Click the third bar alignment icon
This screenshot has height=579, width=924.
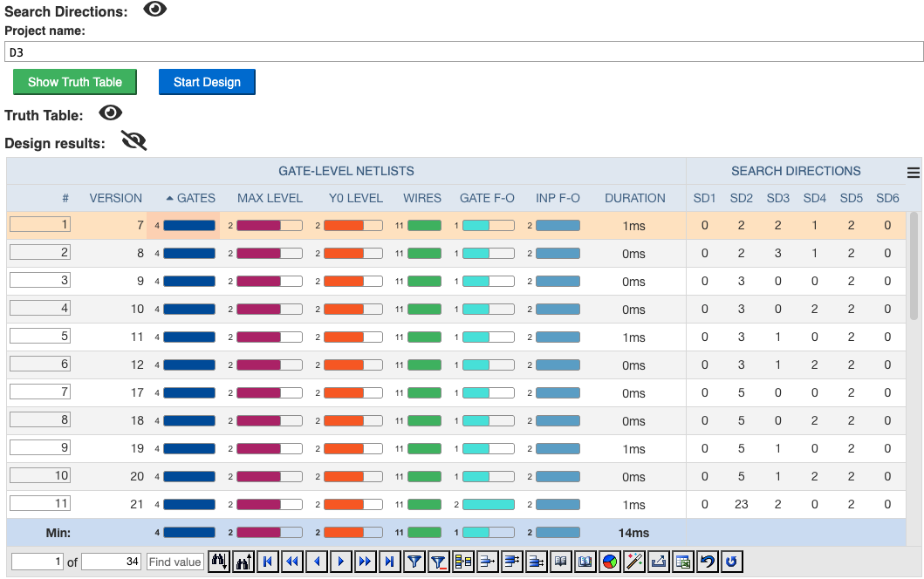537,562
